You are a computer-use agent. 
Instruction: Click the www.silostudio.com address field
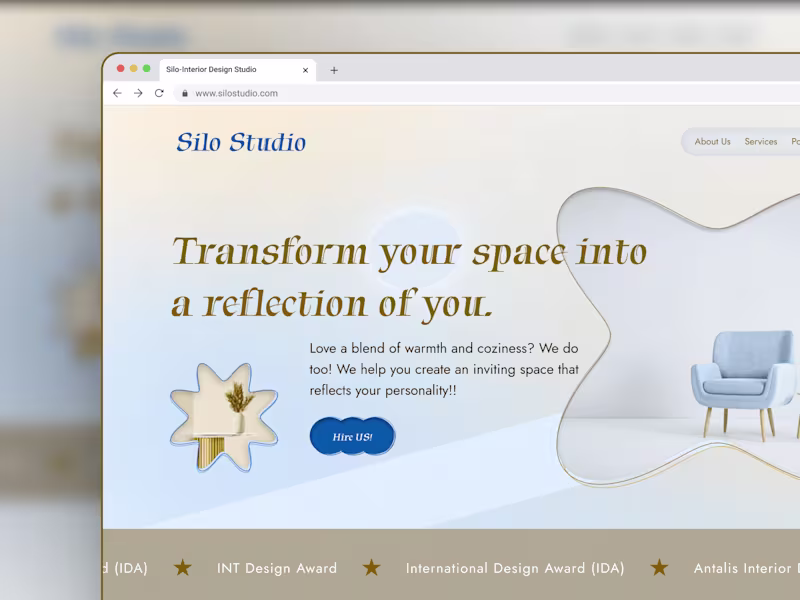487,93
